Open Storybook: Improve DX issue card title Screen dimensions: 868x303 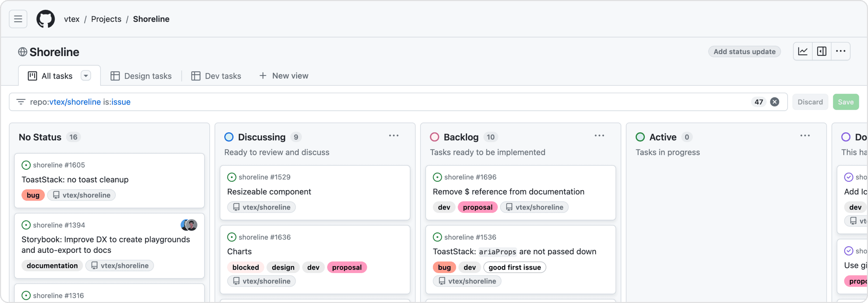[106, 244]
